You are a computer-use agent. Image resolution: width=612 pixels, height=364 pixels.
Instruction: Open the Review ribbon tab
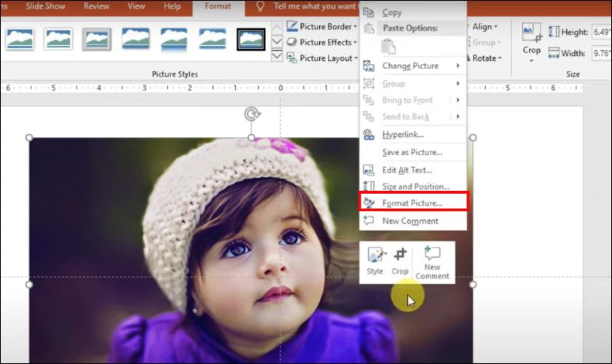[x=96, y=7]
